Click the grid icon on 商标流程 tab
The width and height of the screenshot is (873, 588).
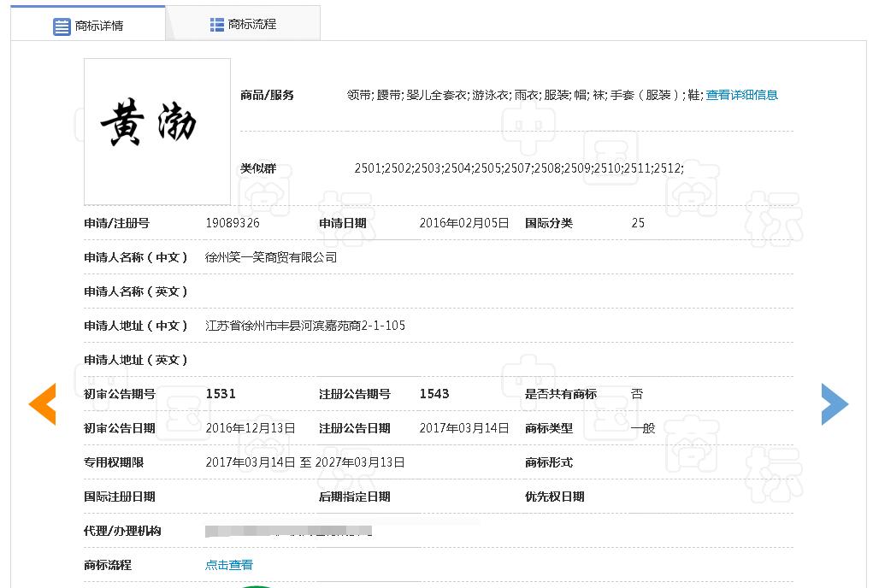[217, 25]
